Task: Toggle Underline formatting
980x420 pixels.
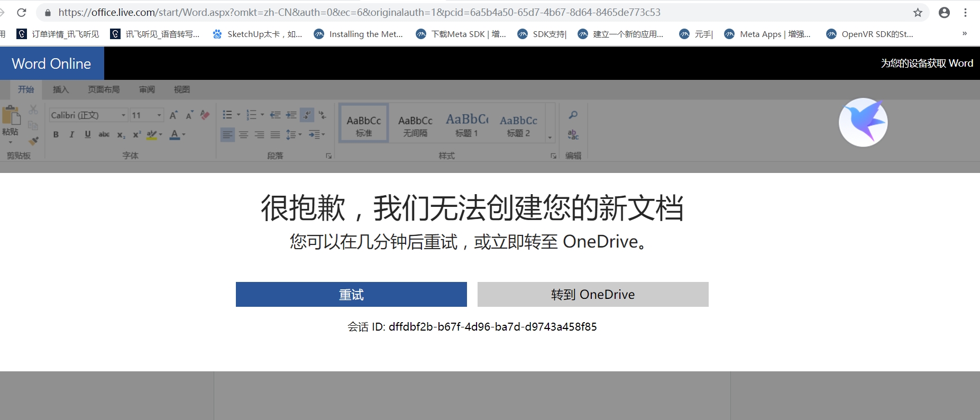Action: [x=88, y=134]
